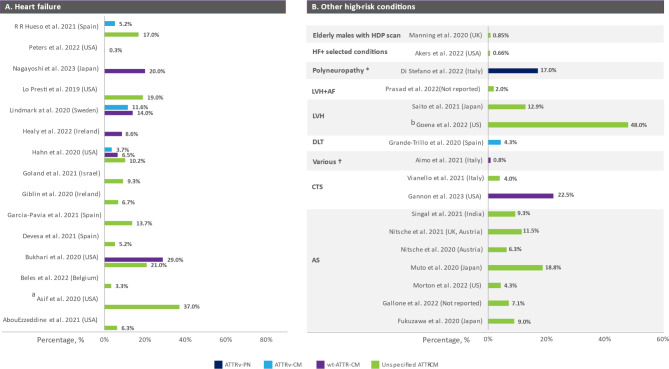Click the label 'Fukuzawa et al. 2020 (Japan)'
This screenshot has height=369, width=669.
point(440,321)
